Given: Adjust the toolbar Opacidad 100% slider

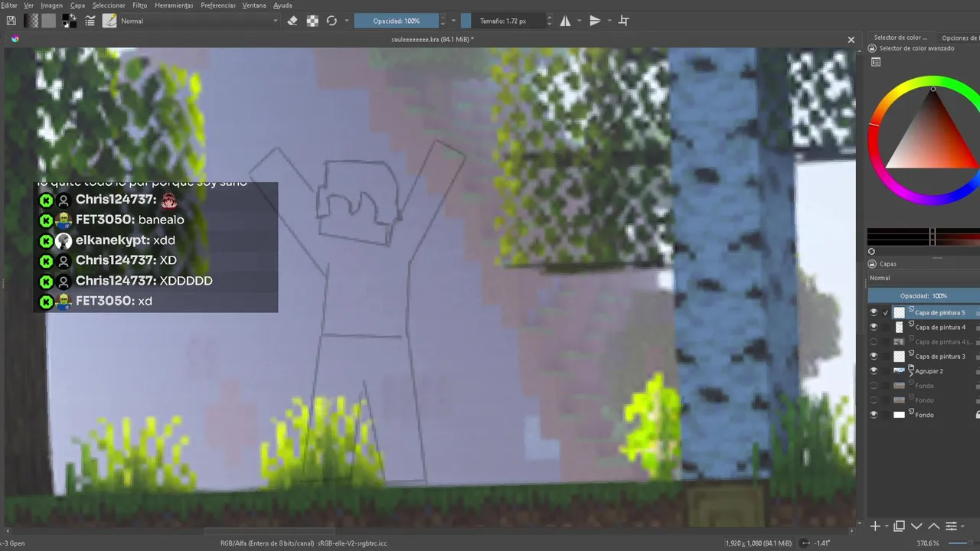Looking at the screenshot, I should [x=397, y=21].
